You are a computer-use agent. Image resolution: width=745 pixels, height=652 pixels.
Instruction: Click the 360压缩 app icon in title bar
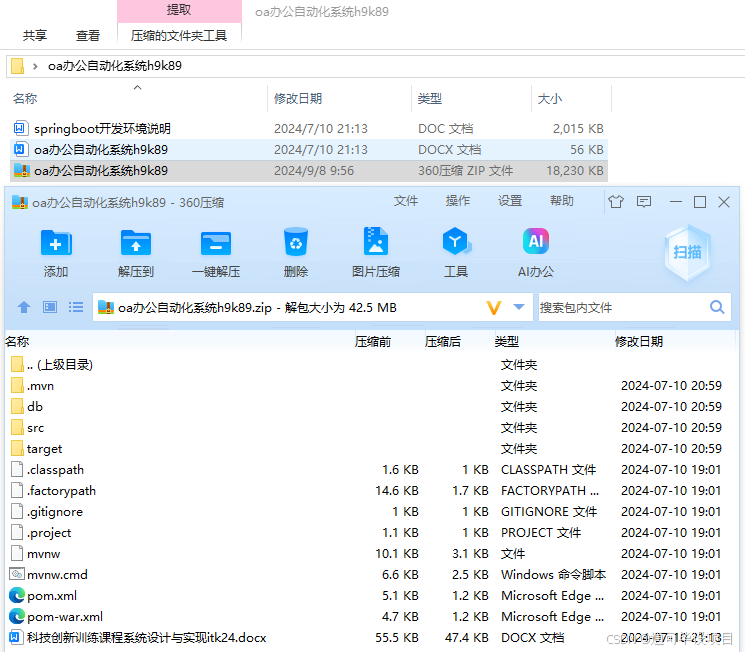click(x=19, y=202)
